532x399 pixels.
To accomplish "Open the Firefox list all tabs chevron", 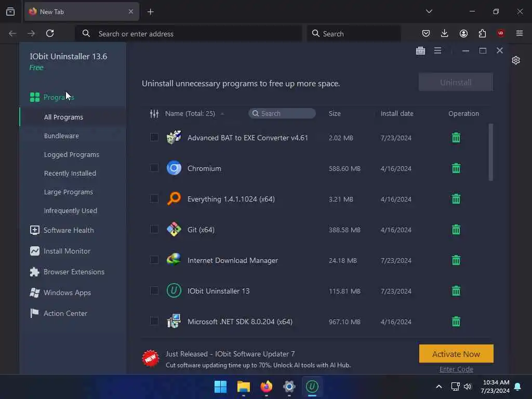I will (x=429, y=11).
